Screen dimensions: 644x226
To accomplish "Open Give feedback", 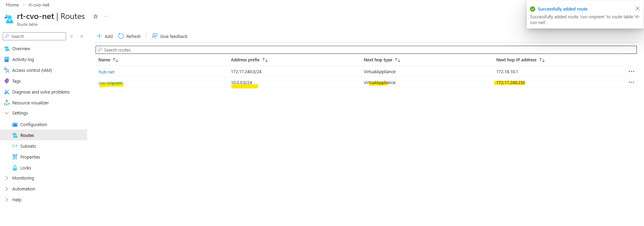I will tap(169, 36).
